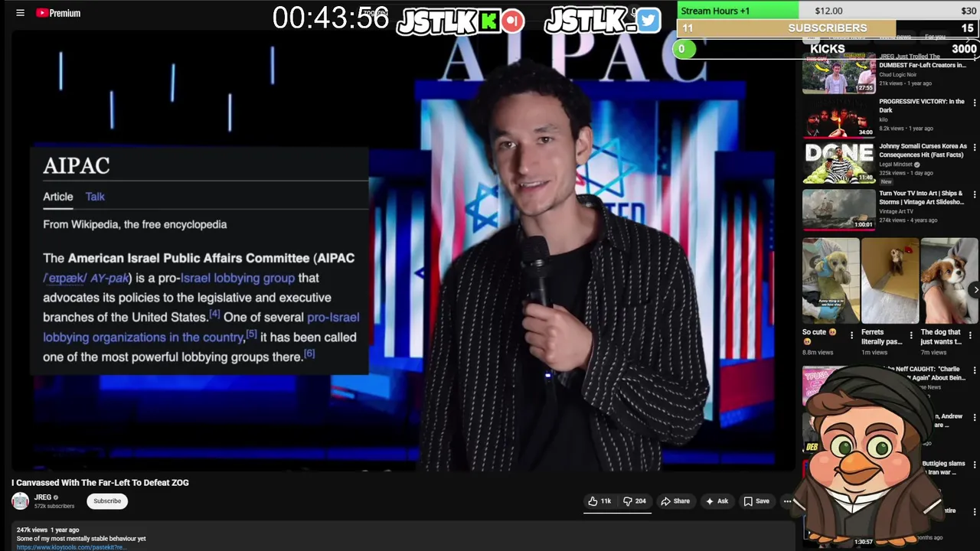Click the description 'mentally stable behaviour' text

[81, 539]
